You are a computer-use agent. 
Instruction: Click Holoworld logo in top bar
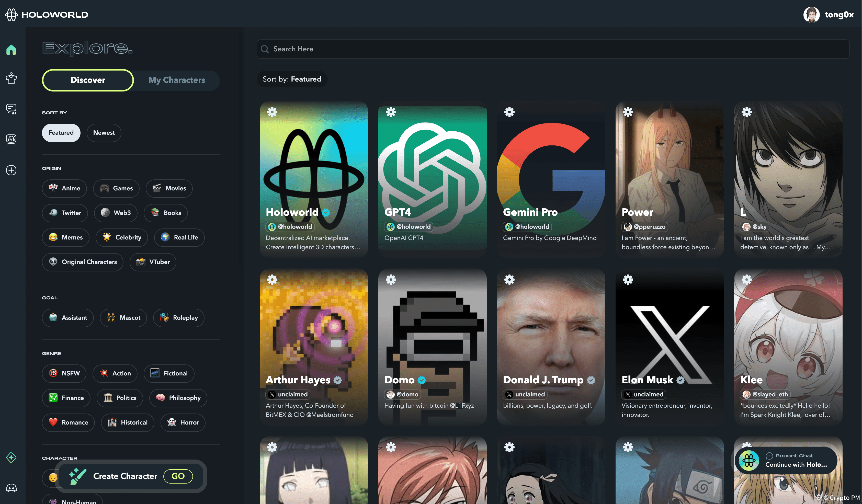47,15
